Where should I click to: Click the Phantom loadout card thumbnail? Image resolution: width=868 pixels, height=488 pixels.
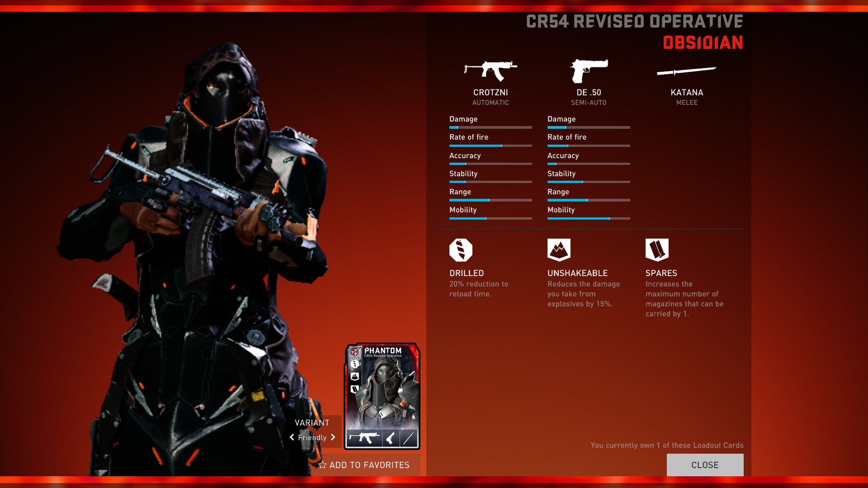tap(382, 389)
